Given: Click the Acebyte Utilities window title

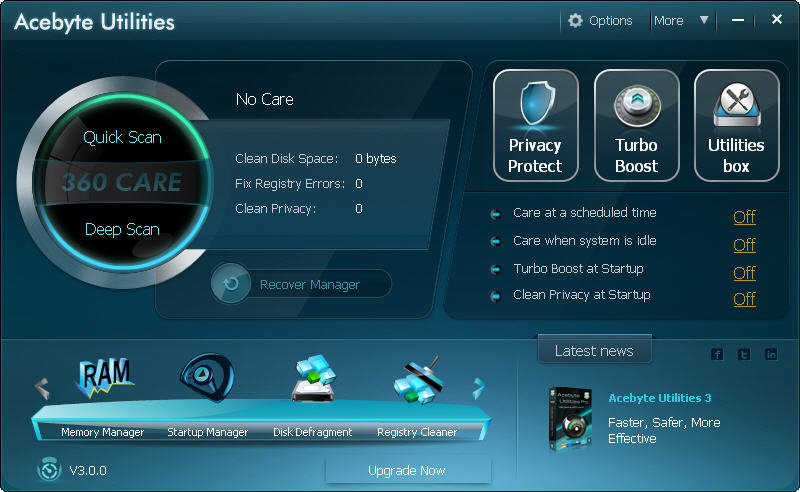Looking at the screenshot, I should [x=94, y=22].
